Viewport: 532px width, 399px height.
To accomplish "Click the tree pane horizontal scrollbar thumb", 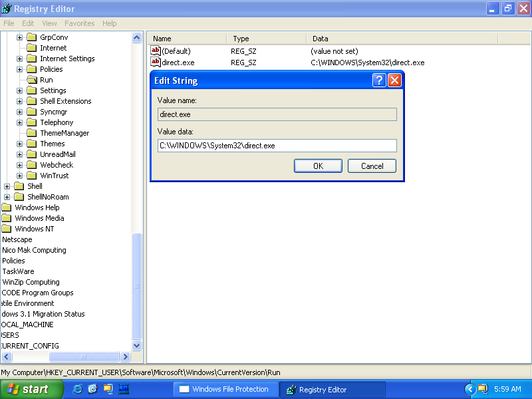I will click(x=84, y=356).
